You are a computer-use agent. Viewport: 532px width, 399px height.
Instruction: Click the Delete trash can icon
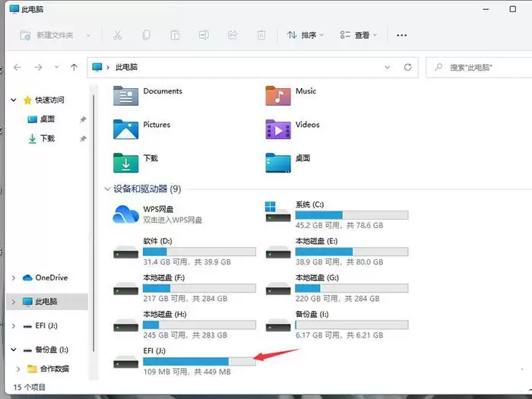261,35
